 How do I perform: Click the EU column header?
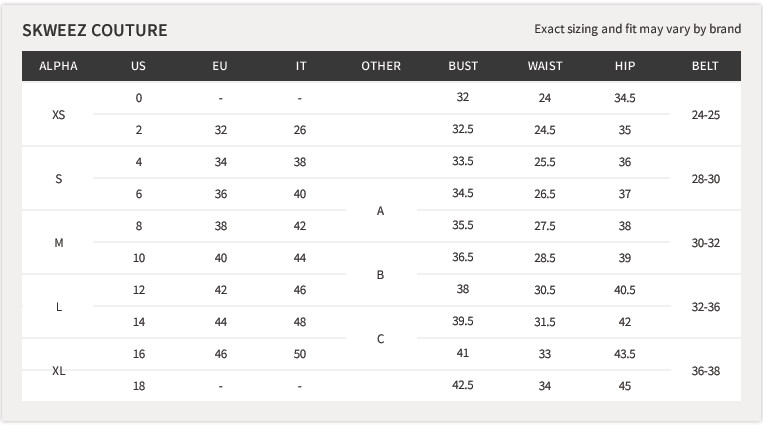(x=220, y=66)
